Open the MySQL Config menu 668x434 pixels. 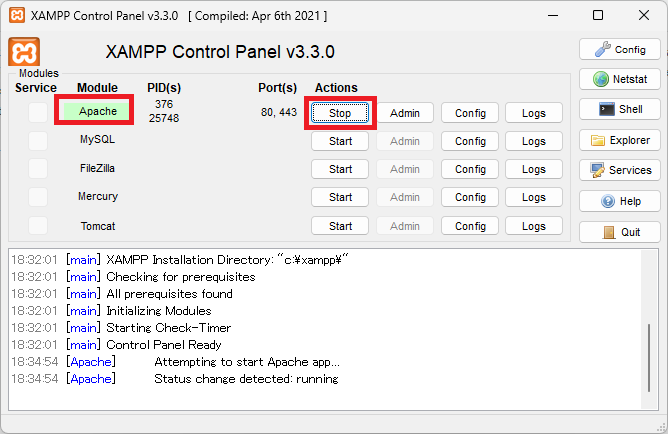pos(470,141)
